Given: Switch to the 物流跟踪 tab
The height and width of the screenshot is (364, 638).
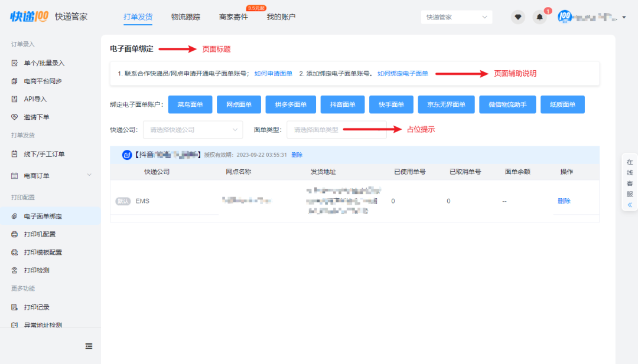Looking at the screenshot, I should click(185, 17).
